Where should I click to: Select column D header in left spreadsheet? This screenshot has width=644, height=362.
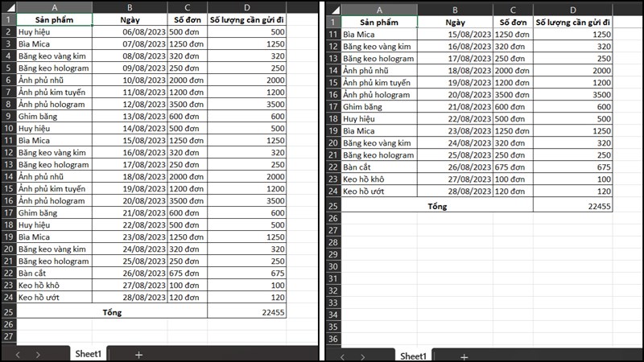[x=247, y=7]
